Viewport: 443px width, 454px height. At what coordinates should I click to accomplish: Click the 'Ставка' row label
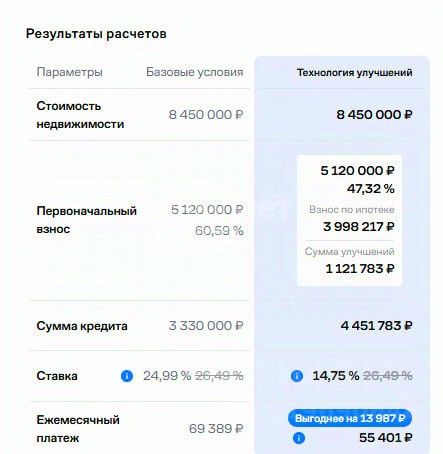point(57,376)
